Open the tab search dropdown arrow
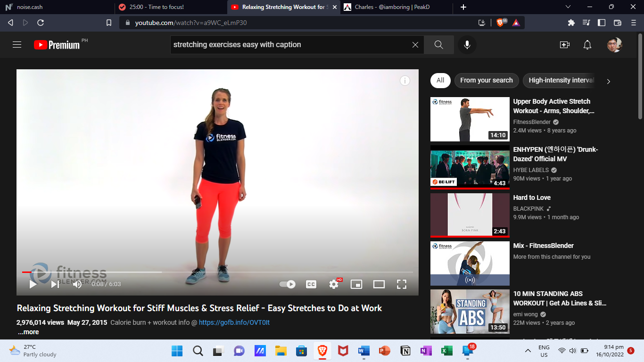The image size is (644, 362). [568, 7]
